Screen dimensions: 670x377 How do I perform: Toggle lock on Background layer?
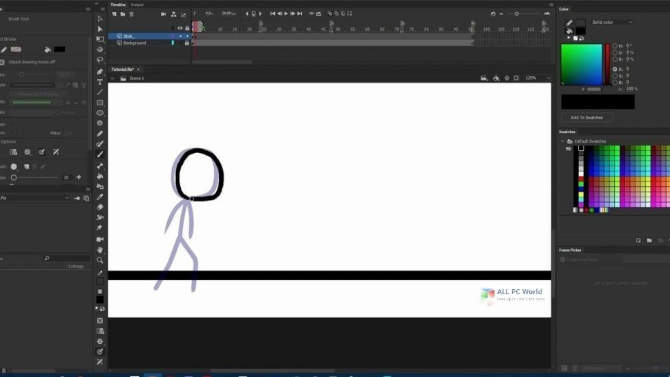coord(187,43)
